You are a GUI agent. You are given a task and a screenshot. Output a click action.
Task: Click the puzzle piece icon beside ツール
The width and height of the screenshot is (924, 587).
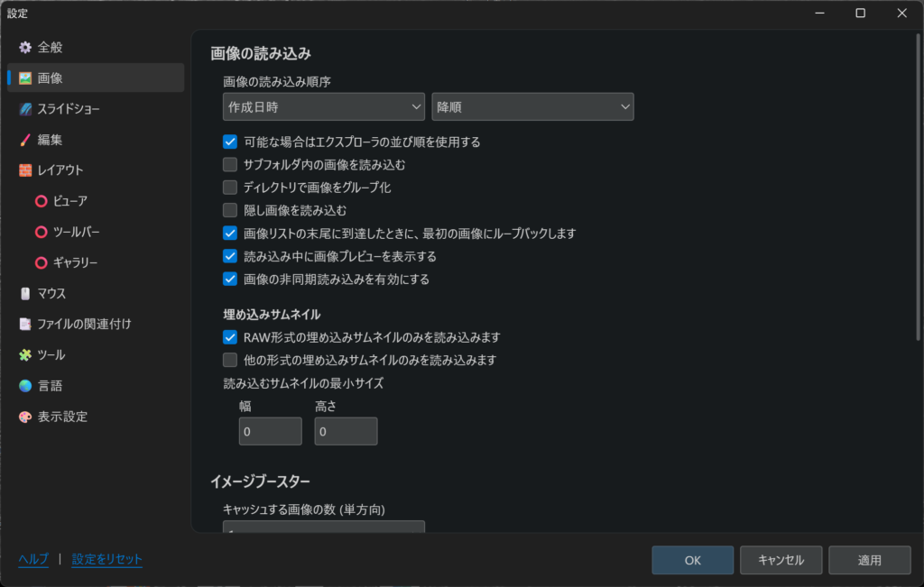pos(25,354)
